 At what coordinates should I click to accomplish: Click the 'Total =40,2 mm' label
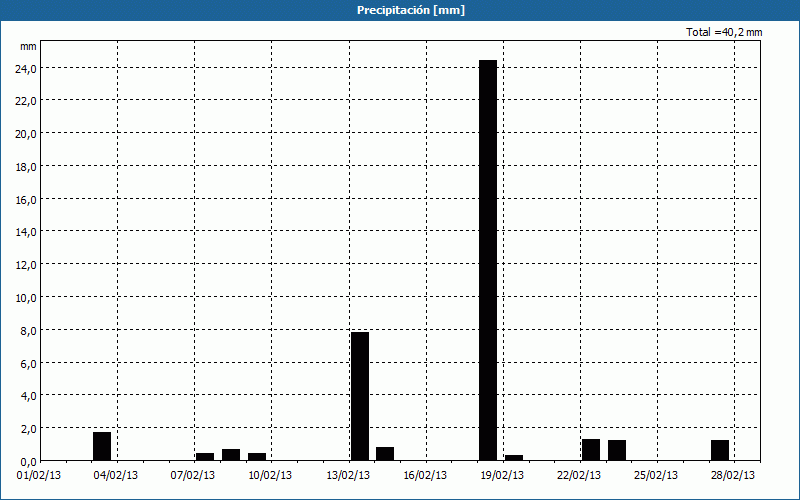click(x=724, y=32)
